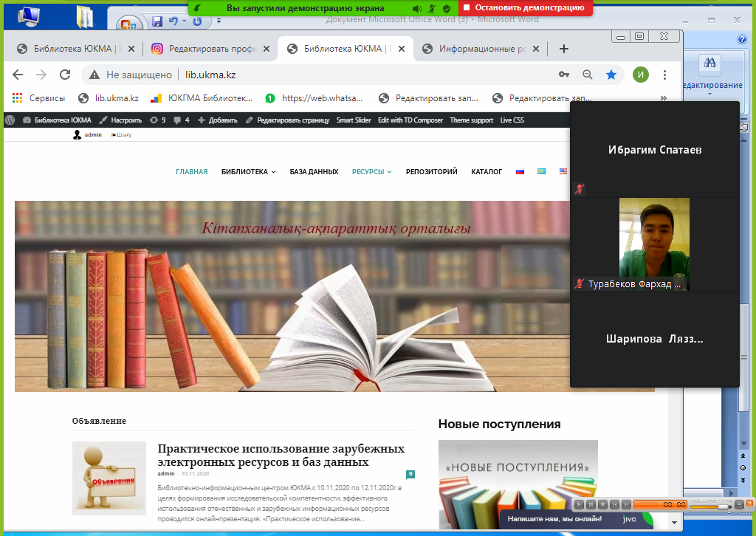Select the Russian flag language icon

(x=520, y=172)
